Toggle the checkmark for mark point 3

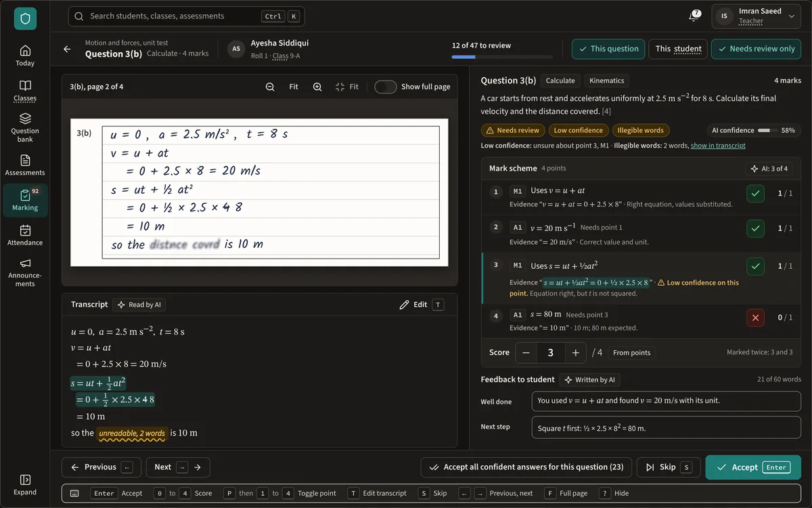[x=756, y=266]
